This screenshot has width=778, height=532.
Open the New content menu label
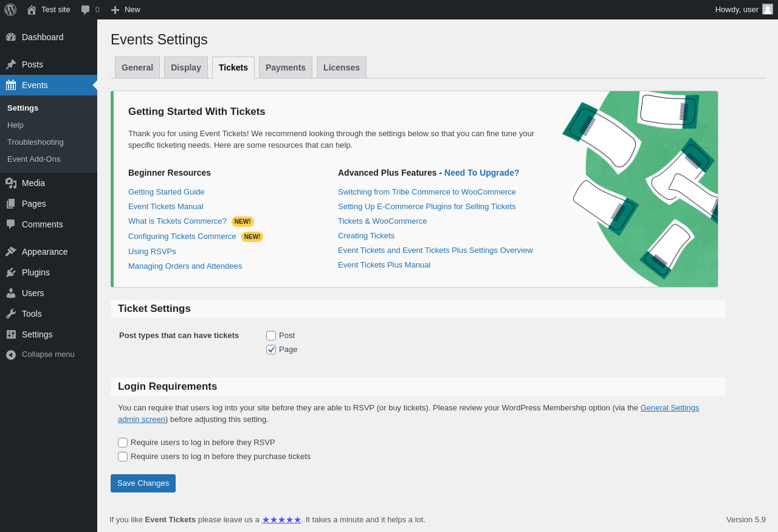coord(133,10)
